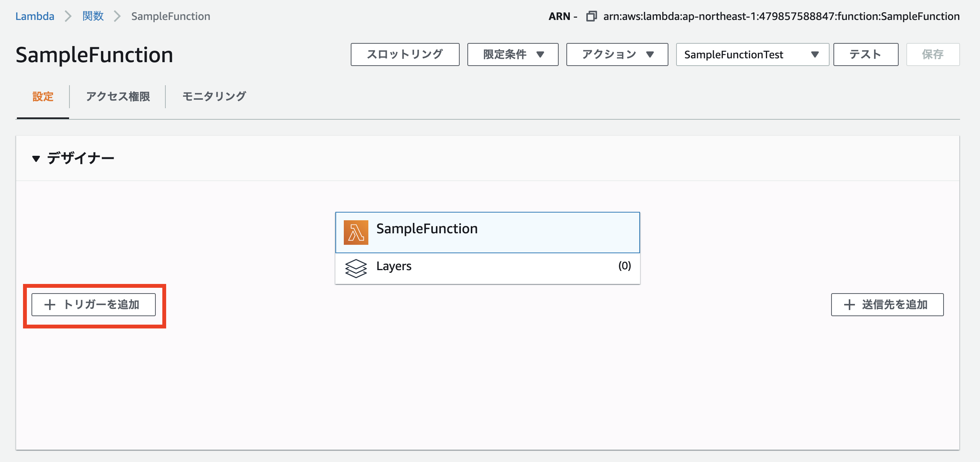Click the スロットリング button
Screen dimensions: 980x462
tap(405, 54)
